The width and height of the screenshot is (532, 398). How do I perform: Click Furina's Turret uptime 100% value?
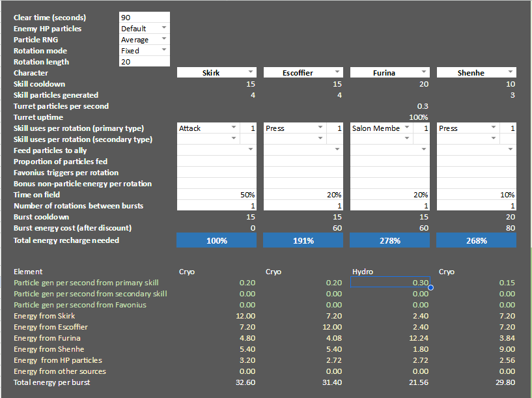pyautogui.click(x=418, y=117)
